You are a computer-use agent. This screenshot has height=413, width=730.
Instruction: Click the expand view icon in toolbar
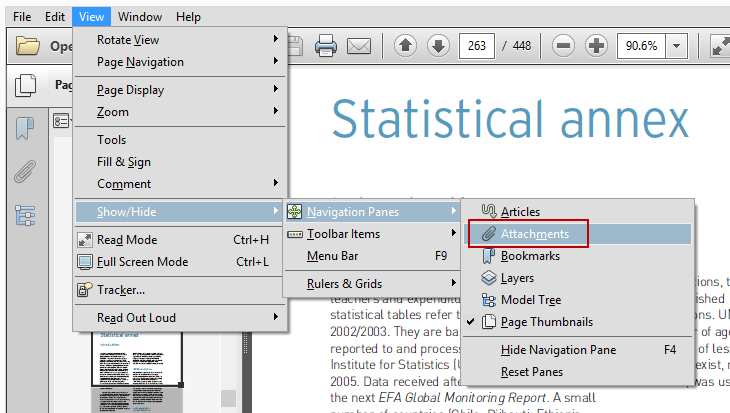pyautogui.click(x=720, y=46)
